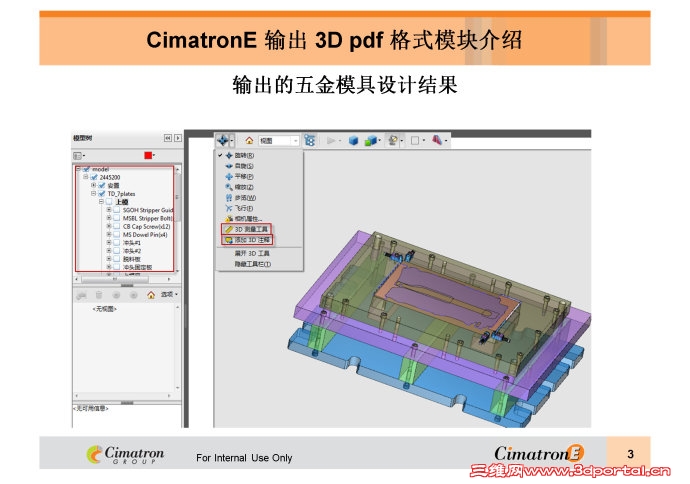Click the model tree vertical scrollbar
690x484 pixels.
178,220
